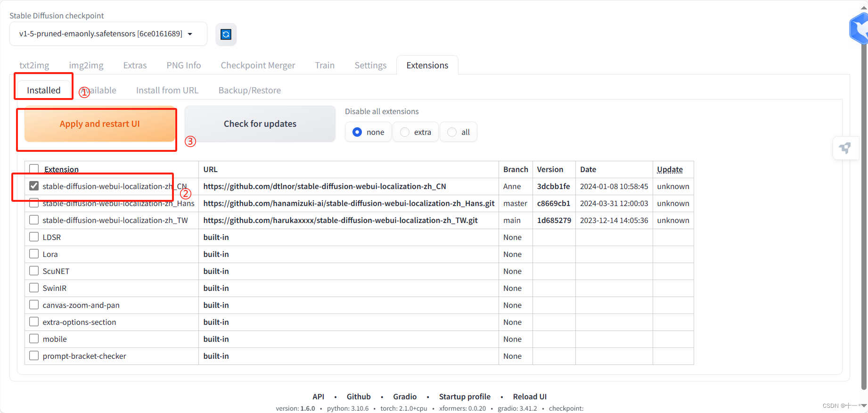
Task: Enable the canvas-zoom-and-pan checkbox
Action: pyautogui.click(x=34, y=305)
